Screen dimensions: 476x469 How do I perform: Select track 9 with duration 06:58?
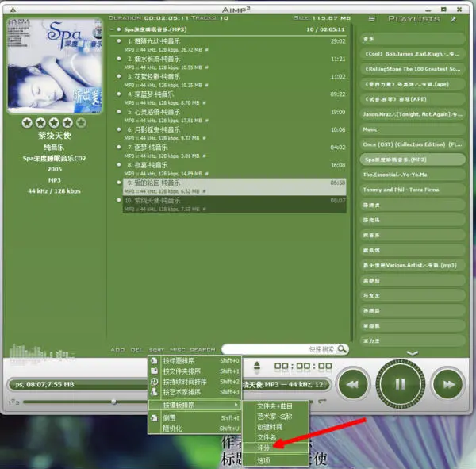[x=234, y=186]
